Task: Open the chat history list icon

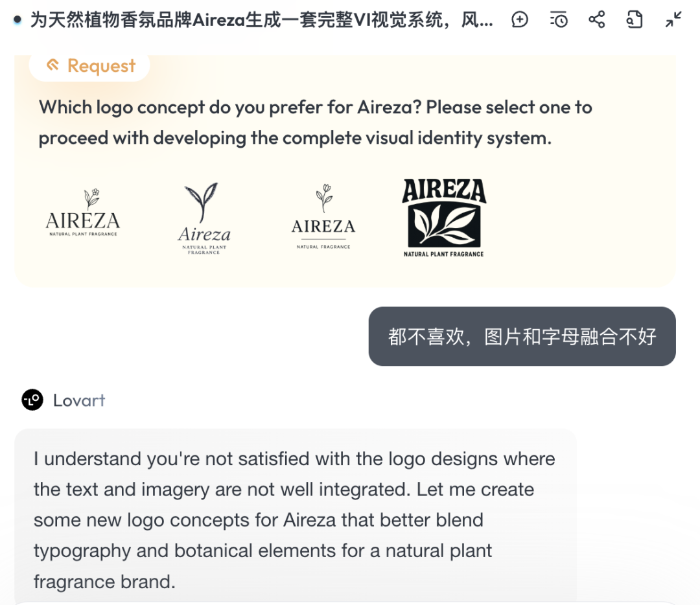Action: [558, 19]
